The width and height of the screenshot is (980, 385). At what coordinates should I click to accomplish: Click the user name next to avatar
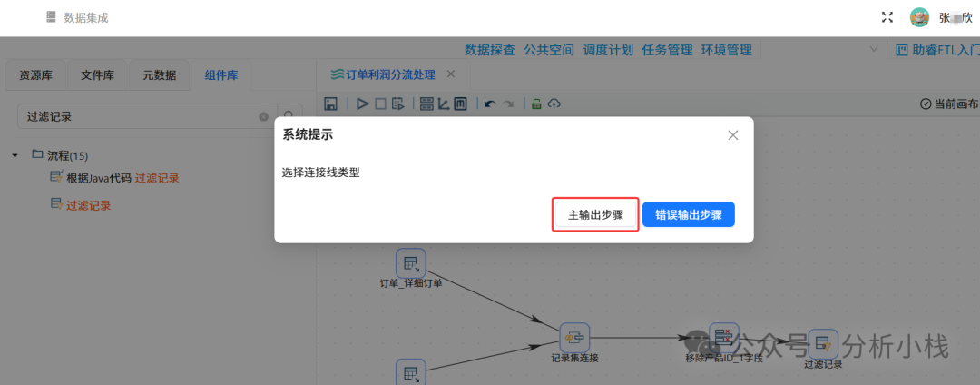pyautogui.click(x=955, y=17)
